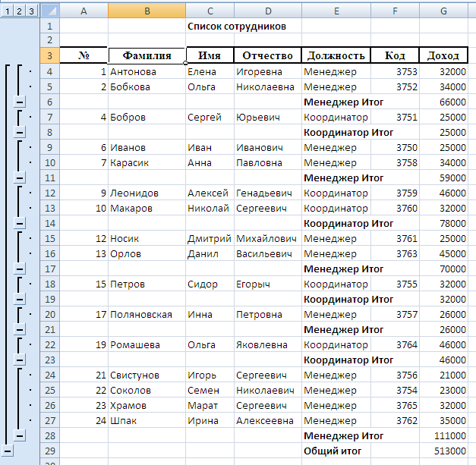Collapse group ending at row 23
The width and height of the screenshot is (476, 465).
(x=20, y=360)
